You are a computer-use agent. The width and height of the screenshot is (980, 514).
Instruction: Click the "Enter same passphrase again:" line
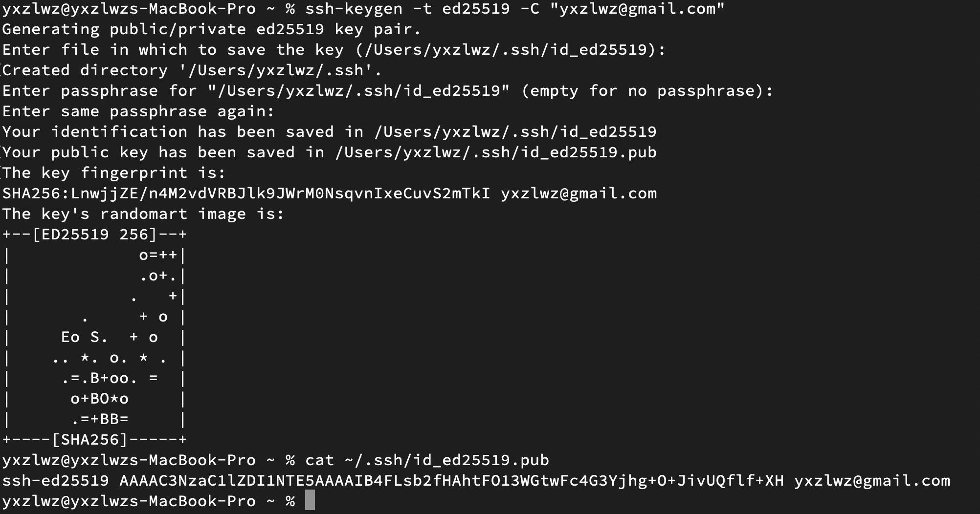tap(138, 111)
